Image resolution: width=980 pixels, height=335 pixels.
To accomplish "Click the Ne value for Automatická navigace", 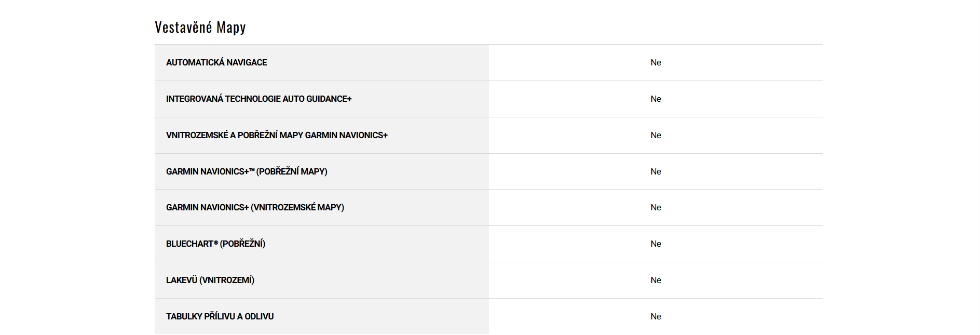I will (x=656, y=62).
